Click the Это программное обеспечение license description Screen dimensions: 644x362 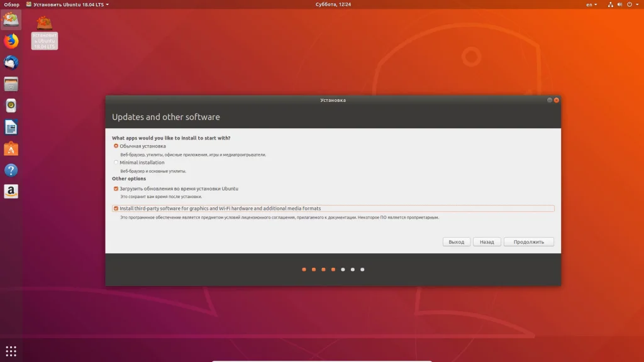279,217
